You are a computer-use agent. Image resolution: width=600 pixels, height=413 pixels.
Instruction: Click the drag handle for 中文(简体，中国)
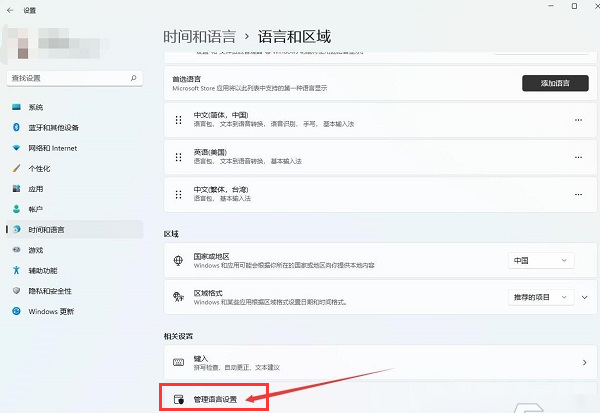178,120
